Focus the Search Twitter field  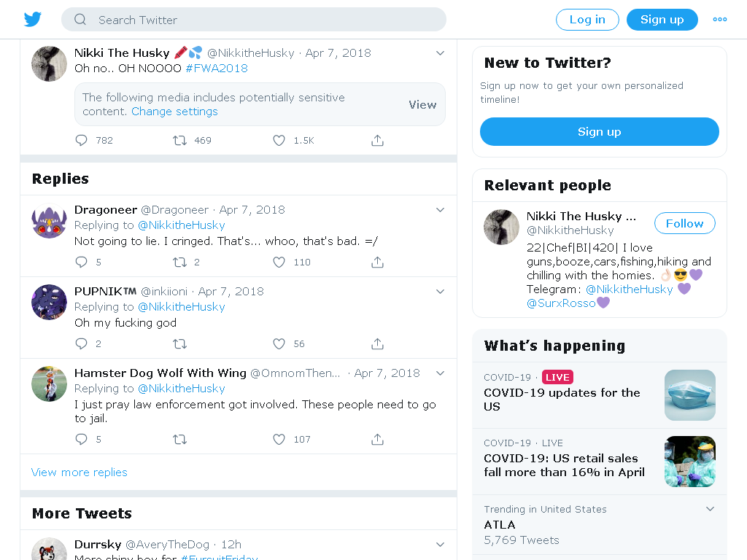[x=253, y=20]
